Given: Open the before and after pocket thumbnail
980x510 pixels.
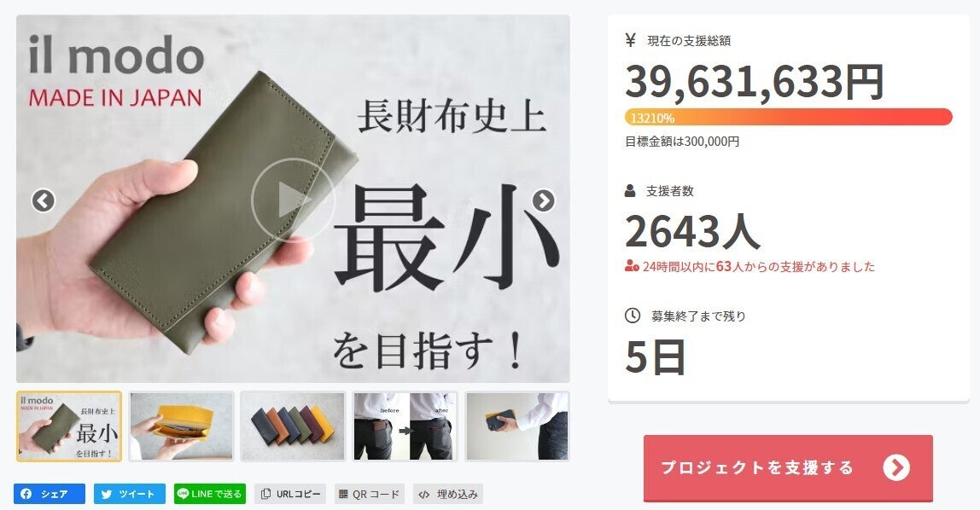Looking at the screenshot, I should (x=405, y=426).
